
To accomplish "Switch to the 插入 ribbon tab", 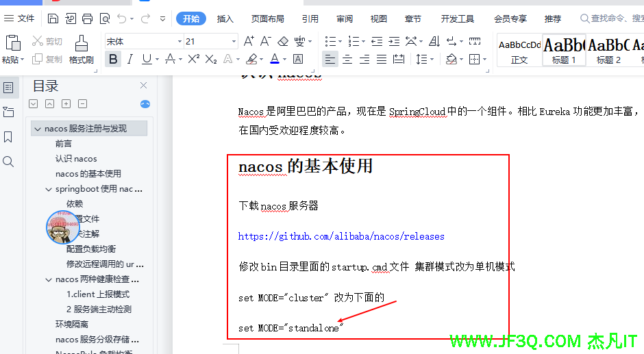I will click(225, 18).
